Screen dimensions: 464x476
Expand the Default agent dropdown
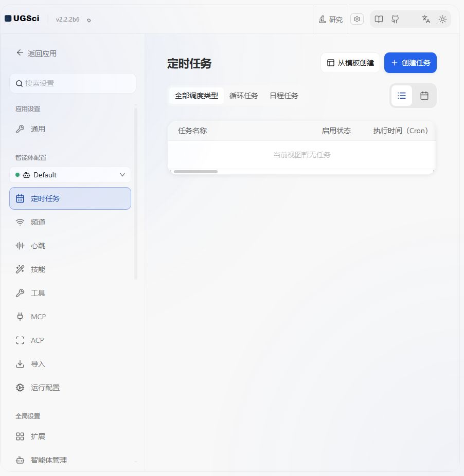coord(70,175)
